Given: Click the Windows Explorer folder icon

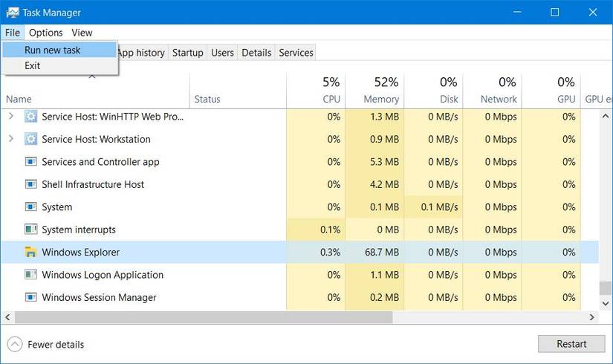Looking at the screenshot, I should click(x=30, y=252).
